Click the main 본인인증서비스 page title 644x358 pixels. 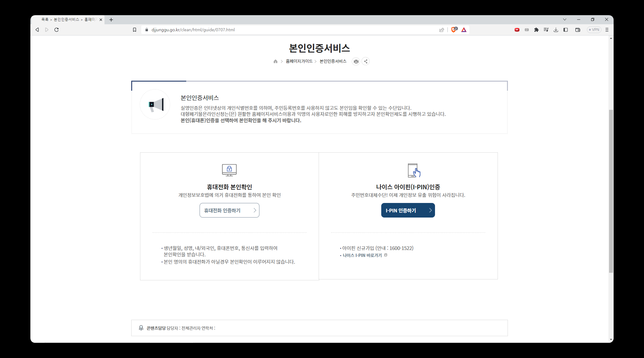(319, 48)
